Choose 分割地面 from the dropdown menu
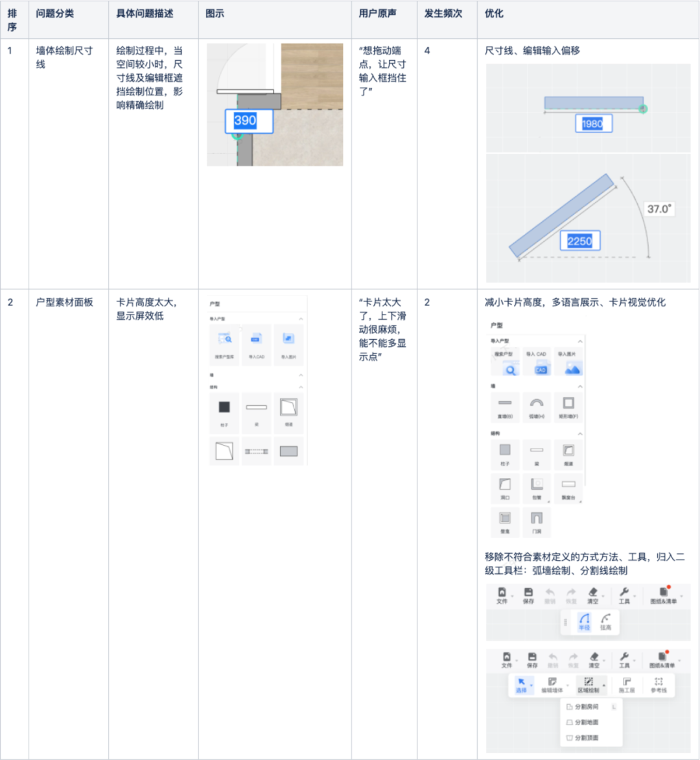 pyautogui.click(x=590, y=722)
